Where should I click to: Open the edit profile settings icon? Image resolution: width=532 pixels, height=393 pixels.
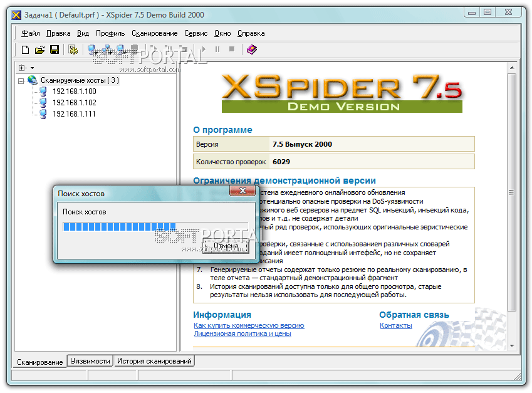pos(73,50)
